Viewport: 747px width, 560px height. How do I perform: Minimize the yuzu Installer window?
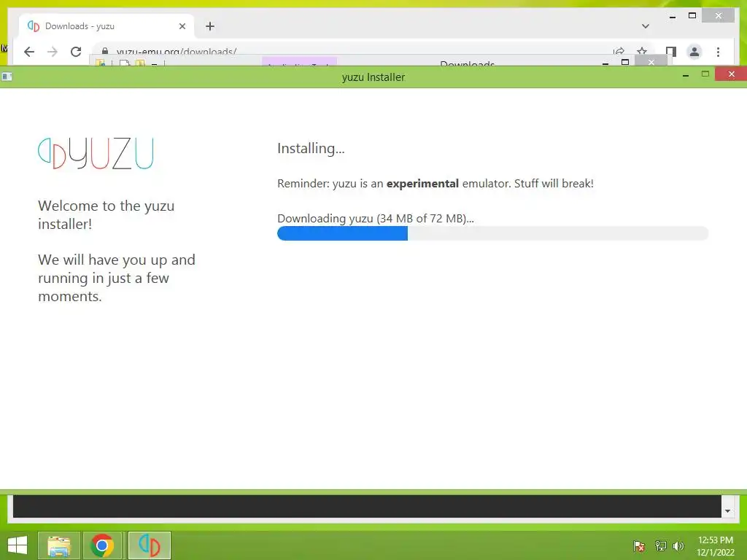click(686, 75)
